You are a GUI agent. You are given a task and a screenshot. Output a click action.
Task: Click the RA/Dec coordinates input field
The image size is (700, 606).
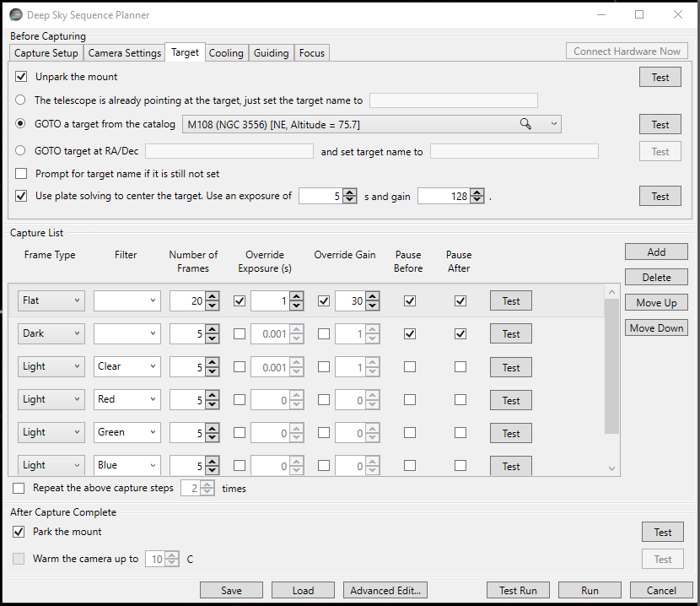pos(229,151)
